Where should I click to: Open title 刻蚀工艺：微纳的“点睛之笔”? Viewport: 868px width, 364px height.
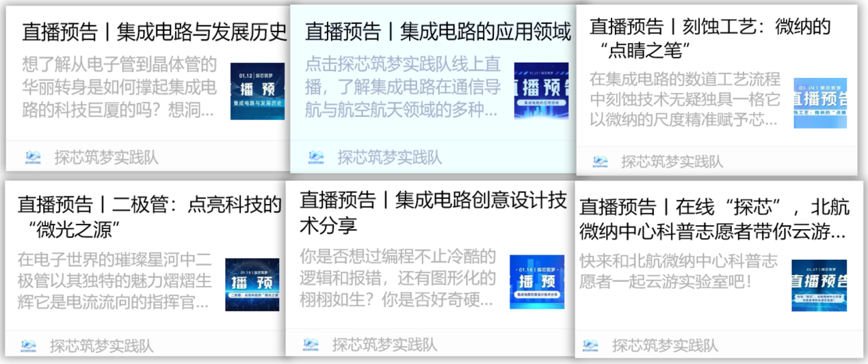pos(709,38)
